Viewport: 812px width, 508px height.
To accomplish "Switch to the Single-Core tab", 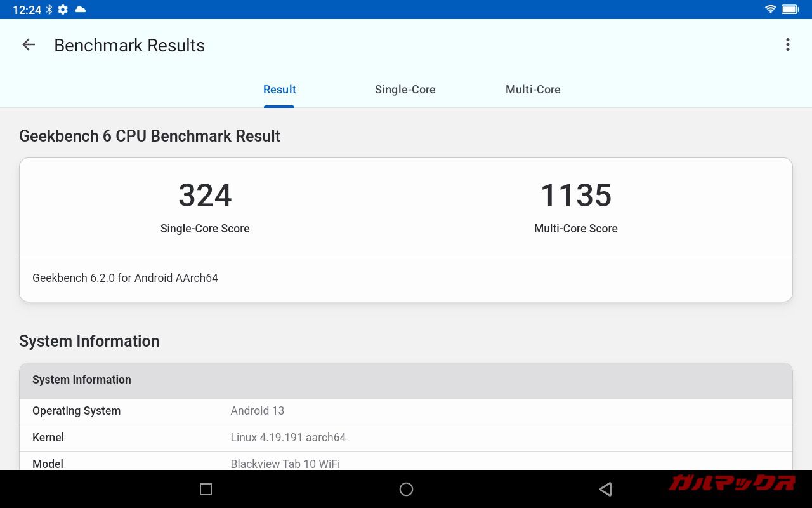I will pos(405,90).
